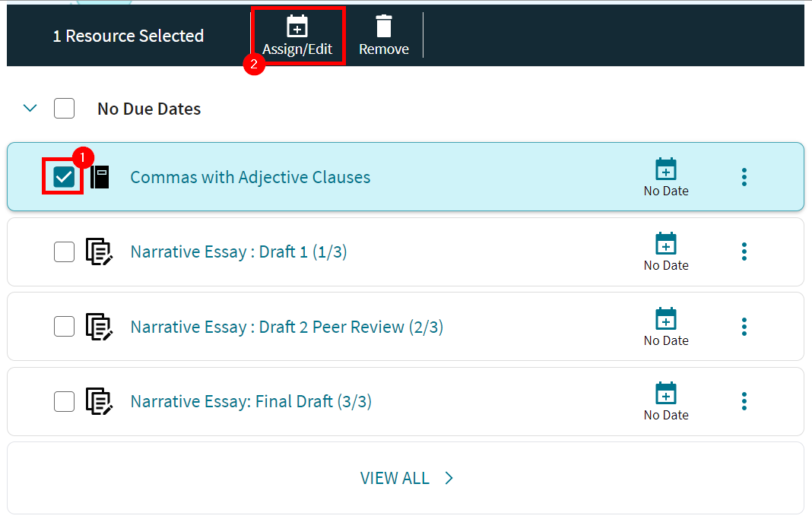Click the Assign/Edit toolbar button
The image size is (812, 522).
click(297, 34)
